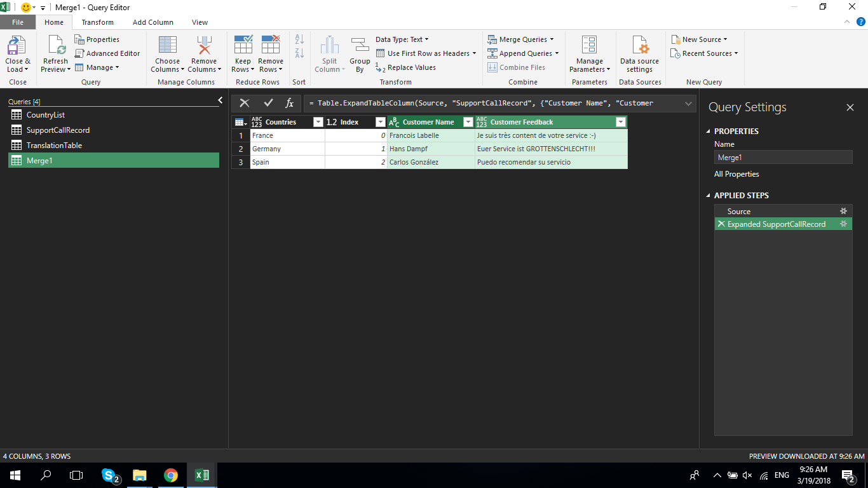868x488 pixels.
Task: Open Data source settings
Action: tap(639, 53)
